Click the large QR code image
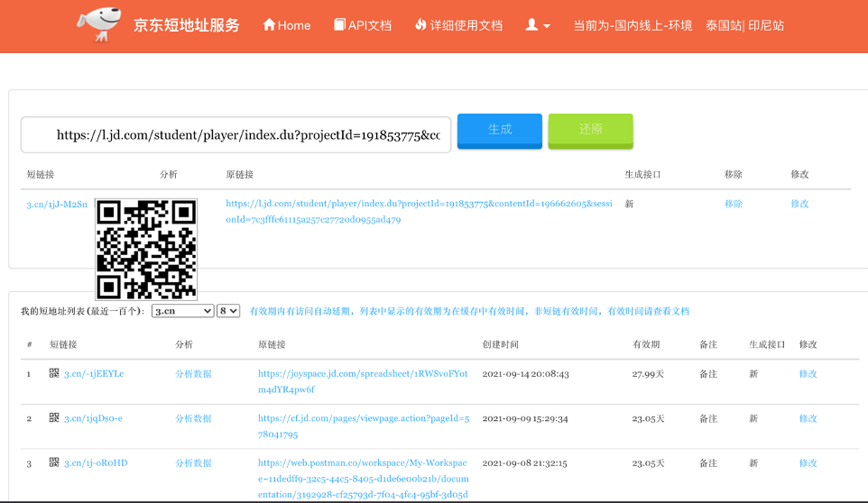 click(x=146, y=250)
